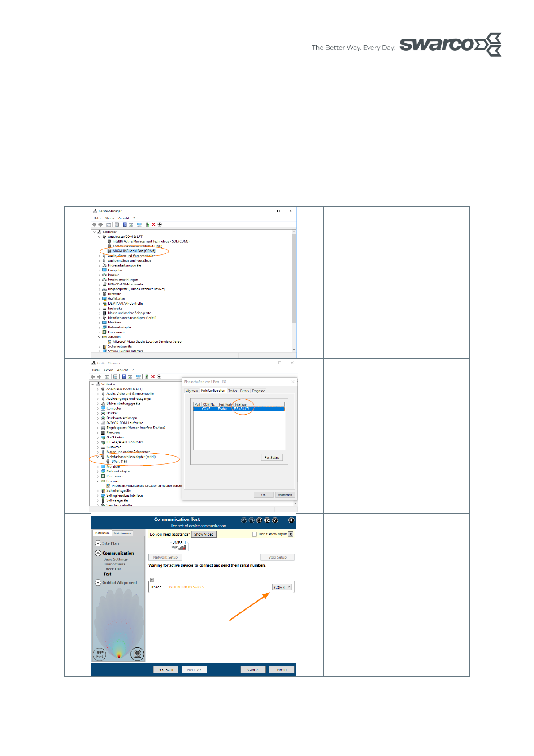This screenshot has width=534, height=756.
Task: Click the Port Setting button
Action: pos(272,458)
